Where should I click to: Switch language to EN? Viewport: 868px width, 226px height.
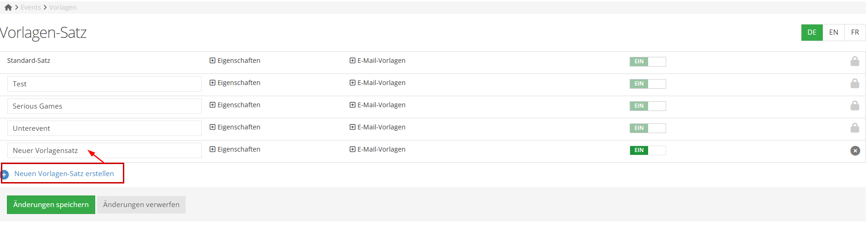(833, 32)
